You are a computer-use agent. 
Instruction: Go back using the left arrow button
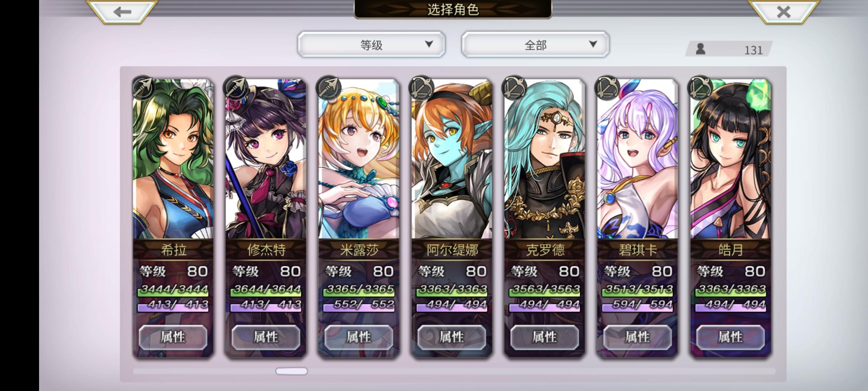[x=122, y=12]
